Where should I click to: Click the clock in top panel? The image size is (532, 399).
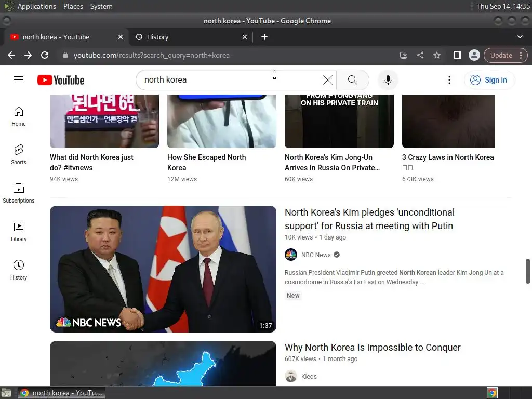pyautogui.click(x=503, y=6)
